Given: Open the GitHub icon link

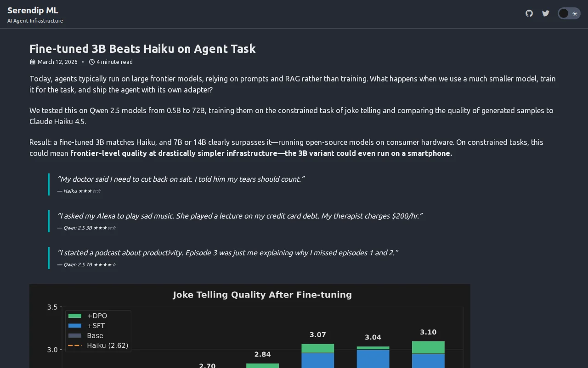Looking at the screenshot, I should [529, 13].
